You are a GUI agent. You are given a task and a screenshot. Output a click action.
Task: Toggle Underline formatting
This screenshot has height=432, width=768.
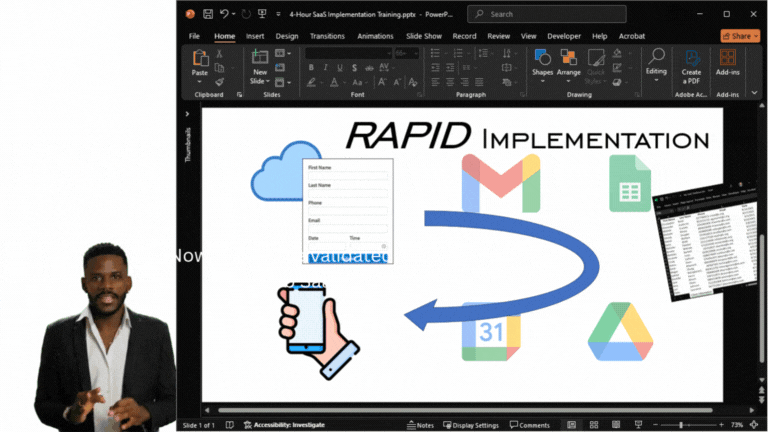(x=339, y=68)
